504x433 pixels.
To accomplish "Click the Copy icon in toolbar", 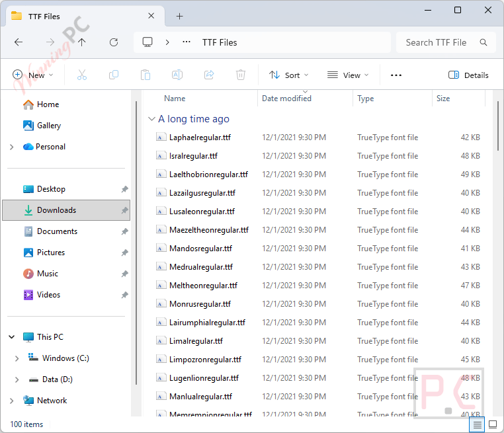I will (114, 75).
